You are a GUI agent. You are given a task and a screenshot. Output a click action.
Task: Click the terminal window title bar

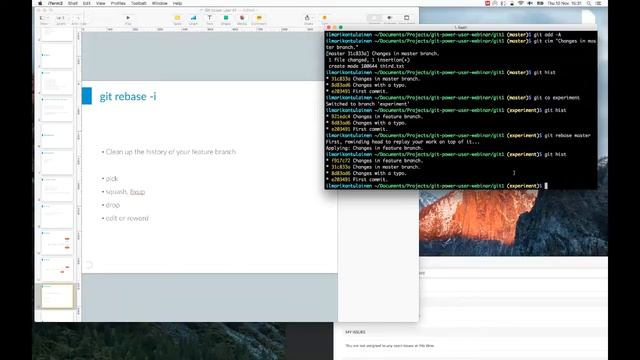(x=461, y=27)
